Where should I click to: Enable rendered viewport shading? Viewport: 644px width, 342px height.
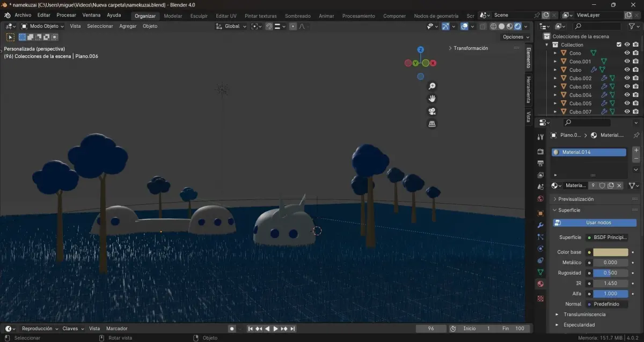click(518, 26)
